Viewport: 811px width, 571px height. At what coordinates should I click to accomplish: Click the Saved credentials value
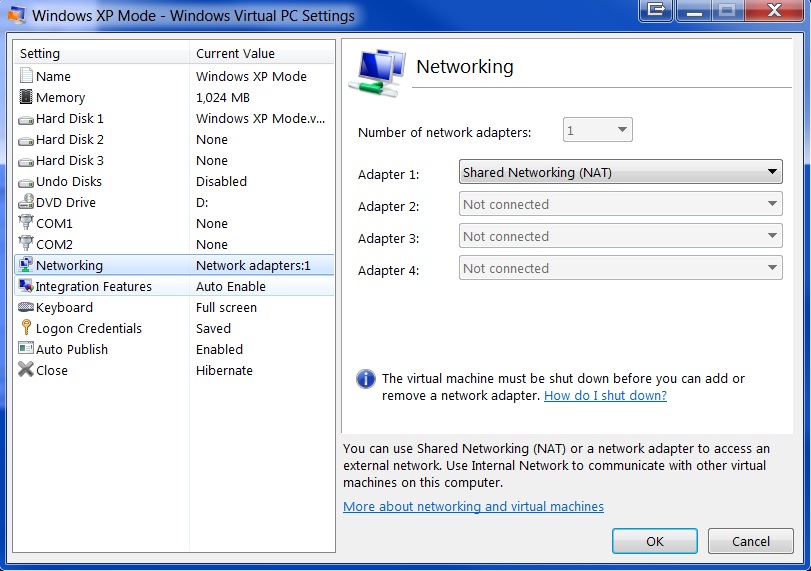[214, 328]
